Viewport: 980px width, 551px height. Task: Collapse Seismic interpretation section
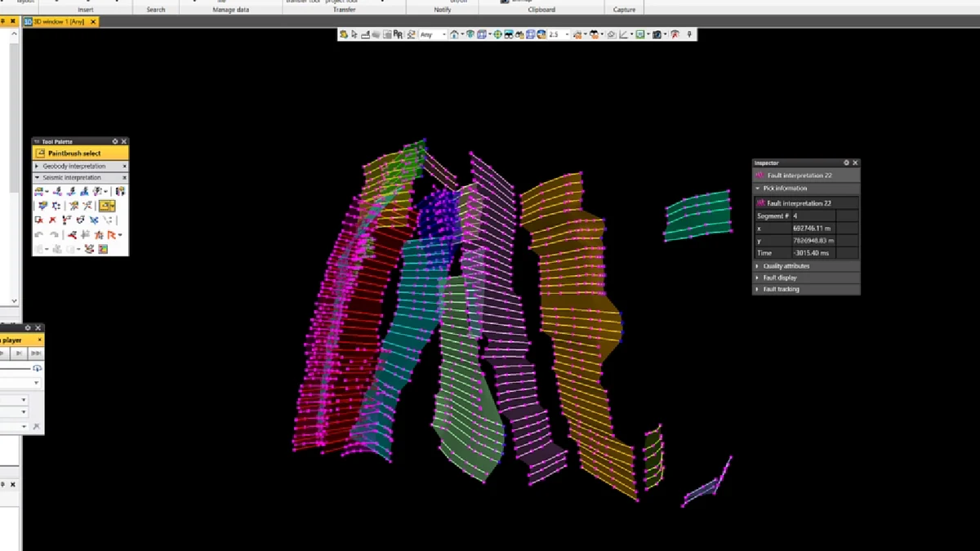pyautogui.click(x=37, y=177)
